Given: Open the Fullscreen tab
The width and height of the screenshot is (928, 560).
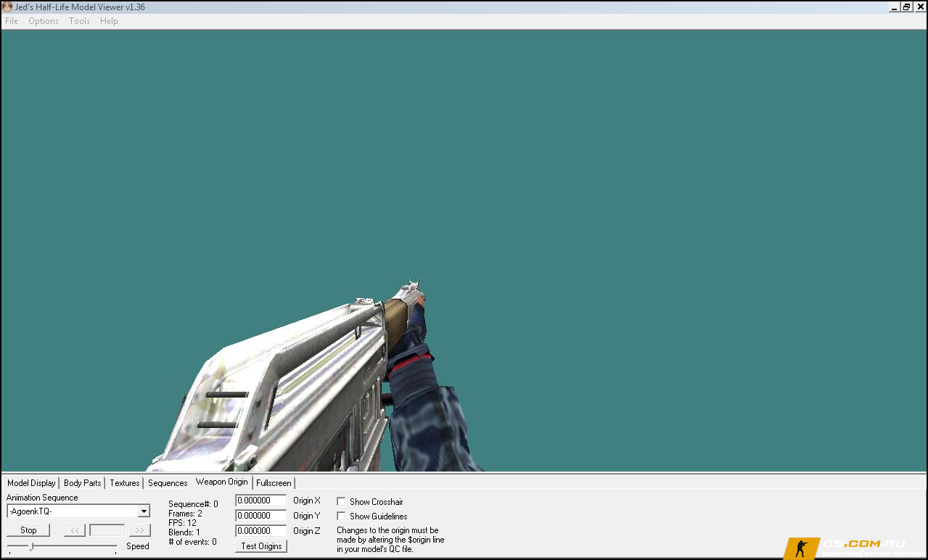Looking at the screenshot, I should 274,483.
